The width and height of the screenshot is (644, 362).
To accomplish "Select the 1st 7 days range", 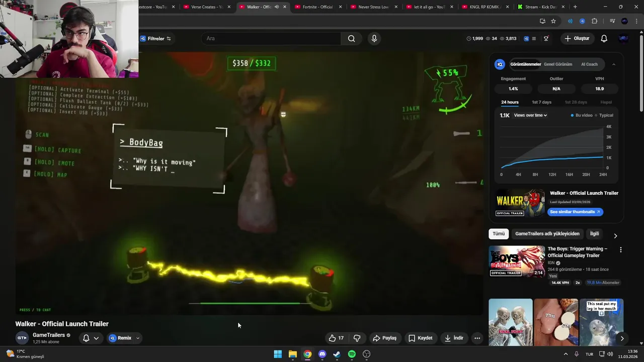I will (x=541, y=102).
